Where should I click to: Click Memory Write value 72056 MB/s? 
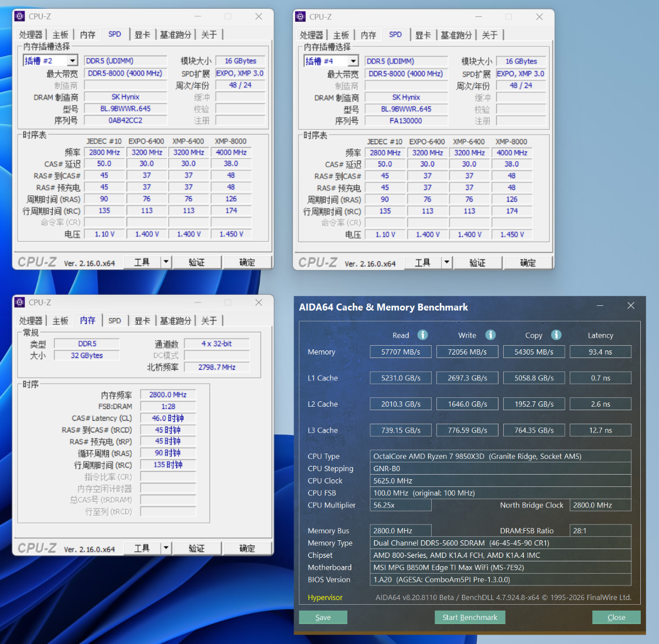tap(467, 352)
